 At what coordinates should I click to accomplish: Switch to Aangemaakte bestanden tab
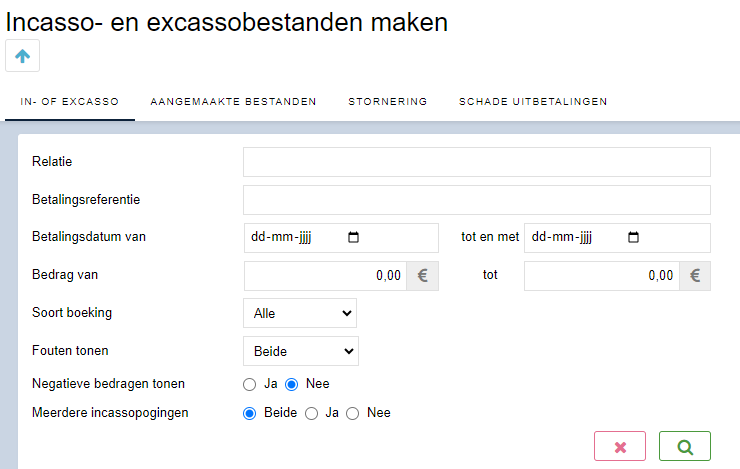pyautogui.click(x=233, y=101)
